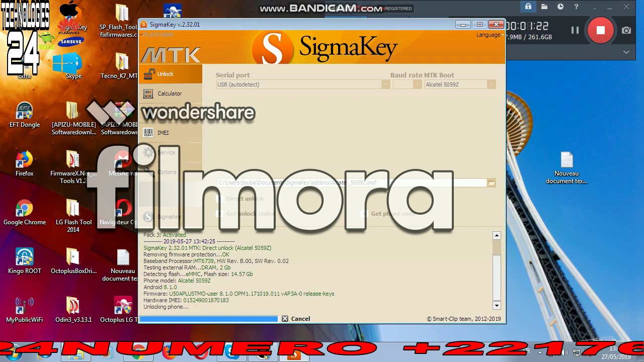Click the Bandicam lock icon
The height and width of the screenshot is (362, 644).
tap(528, 7)
